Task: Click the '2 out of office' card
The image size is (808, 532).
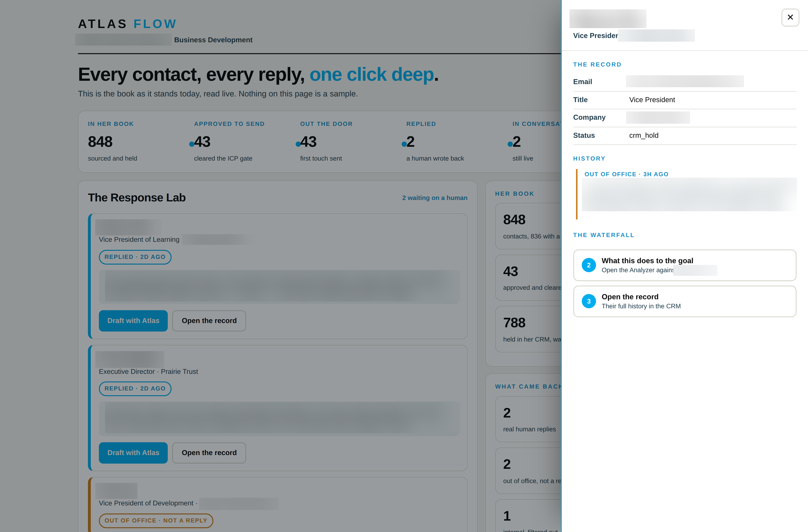Action: [x=528, y=471]
